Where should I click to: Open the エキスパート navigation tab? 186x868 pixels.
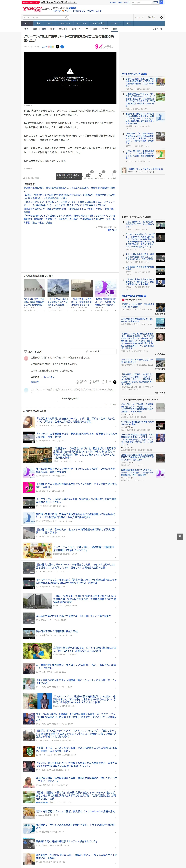[x=64, y=24]
